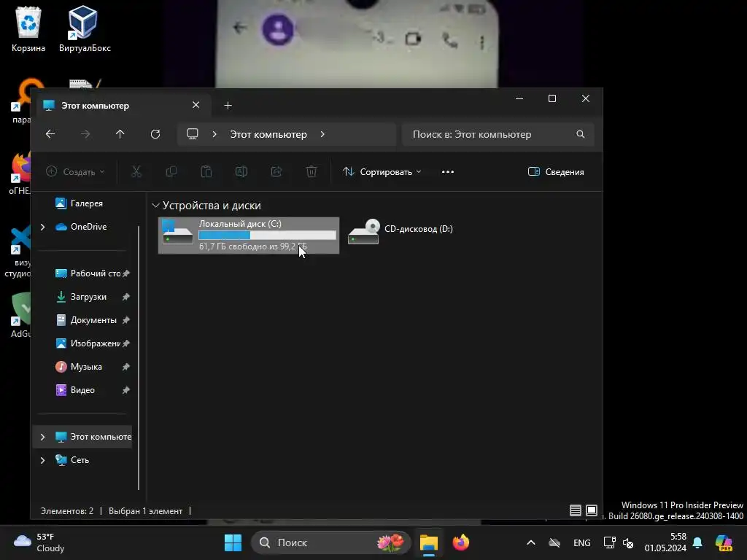
Task: Unpin Документы using its pin icon
Action: tap(125, 320)
